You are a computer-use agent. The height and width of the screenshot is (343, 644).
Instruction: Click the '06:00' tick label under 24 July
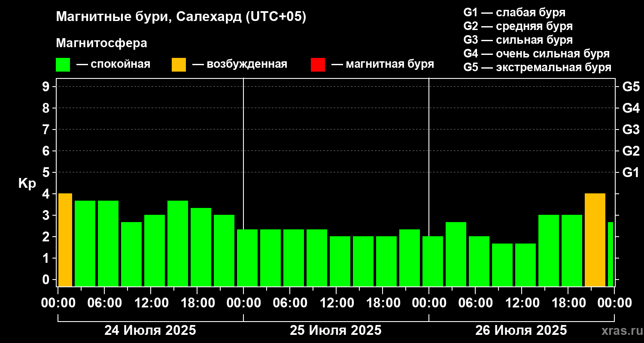[104, 303]
